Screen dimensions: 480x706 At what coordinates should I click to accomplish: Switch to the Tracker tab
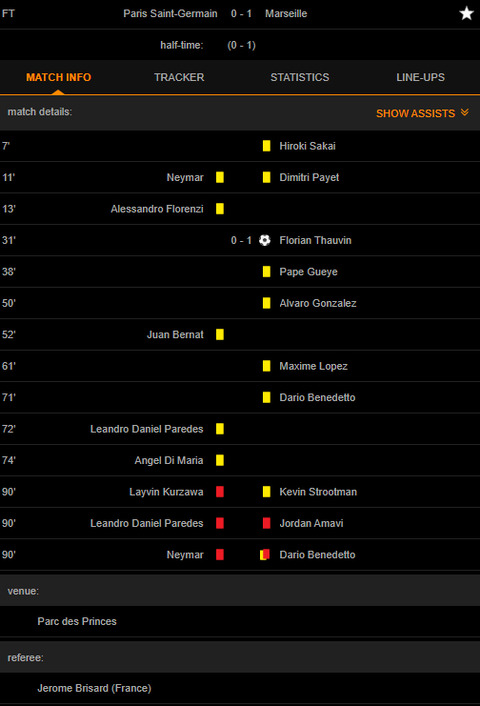tap(179, 77)
